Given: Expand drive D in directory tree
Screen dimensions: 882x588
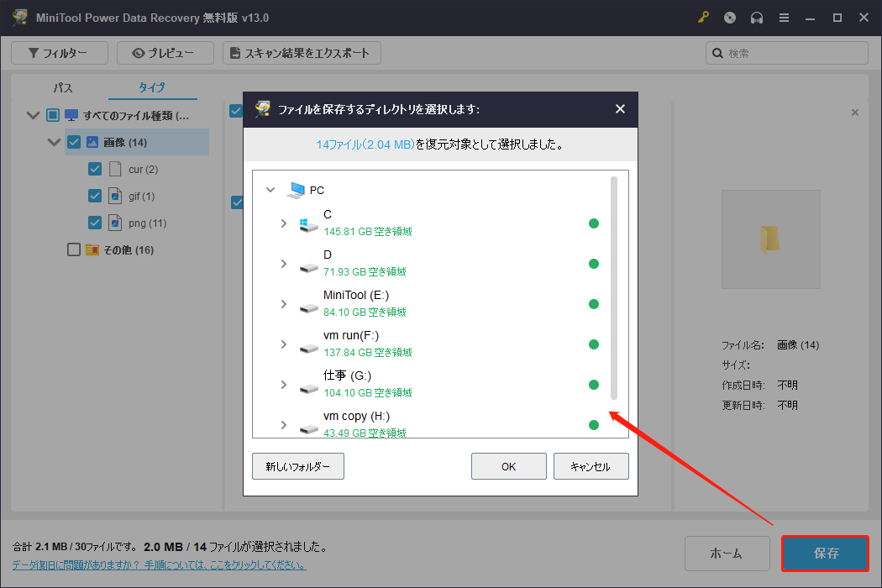Looking at the screenshot, I should click(284, 264).
